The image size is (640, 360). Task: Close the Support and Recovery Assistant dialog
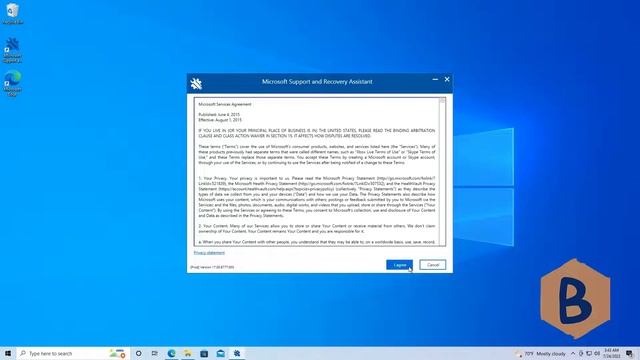click(447, 79)
